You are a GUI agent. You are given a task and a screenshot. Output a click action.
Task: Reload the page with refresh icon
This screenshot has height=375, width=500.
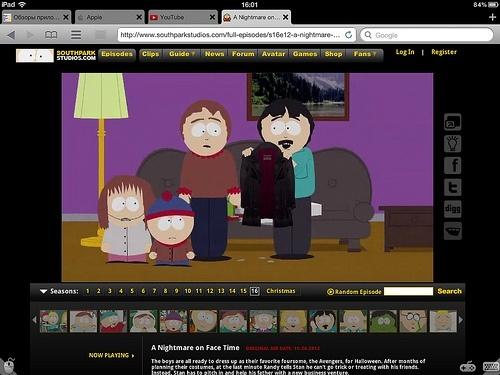348,35
